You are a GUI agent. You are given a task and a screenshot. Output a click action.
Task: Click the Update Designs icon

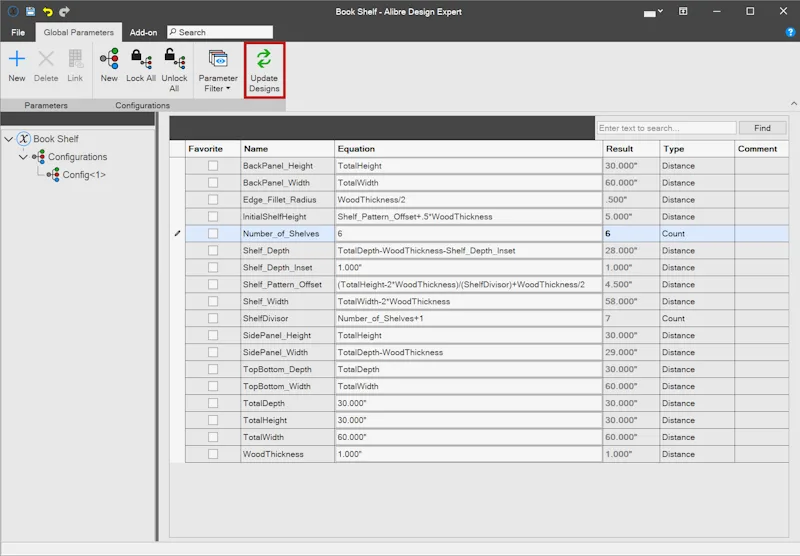264,59
